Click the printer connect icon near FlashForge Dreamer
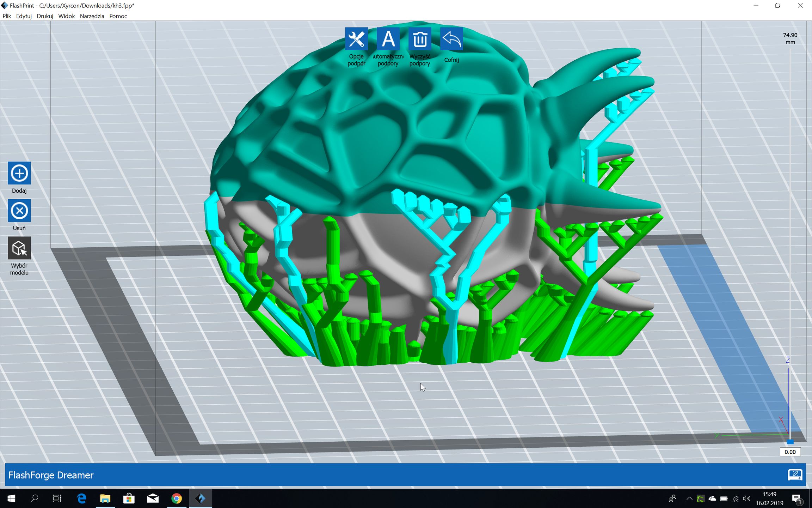 click(x=795, y=475)
